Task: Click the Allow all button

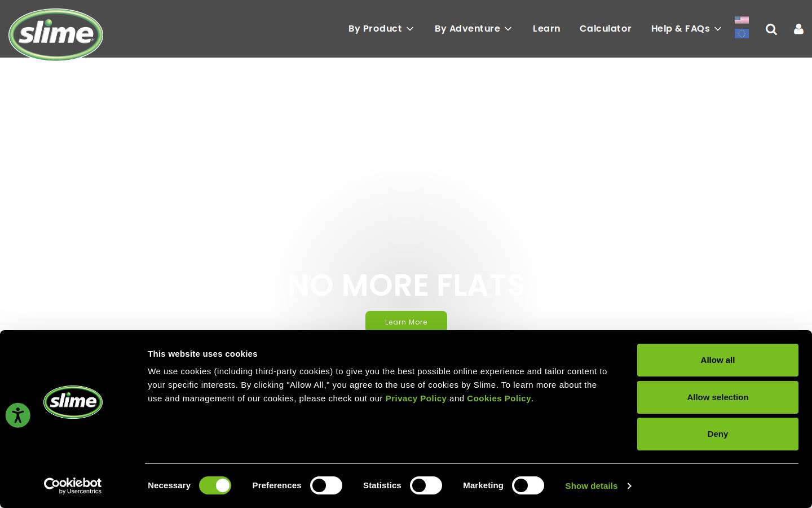Action: point(718,360)
